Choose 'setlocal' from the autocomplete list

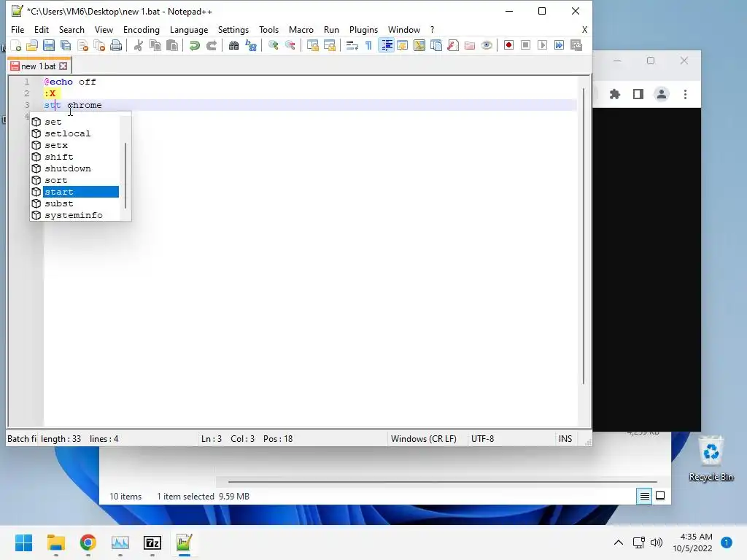click(75, 133)
